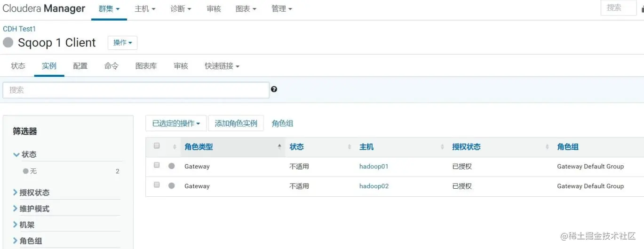Click the 状态 column header text

(296, 147)
